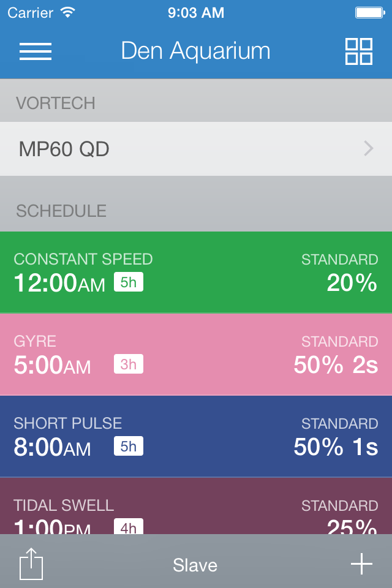This screenshot has height=588, width=392.
Task: Select the Short Pulse 8:00AM entry
Action: 196,436
